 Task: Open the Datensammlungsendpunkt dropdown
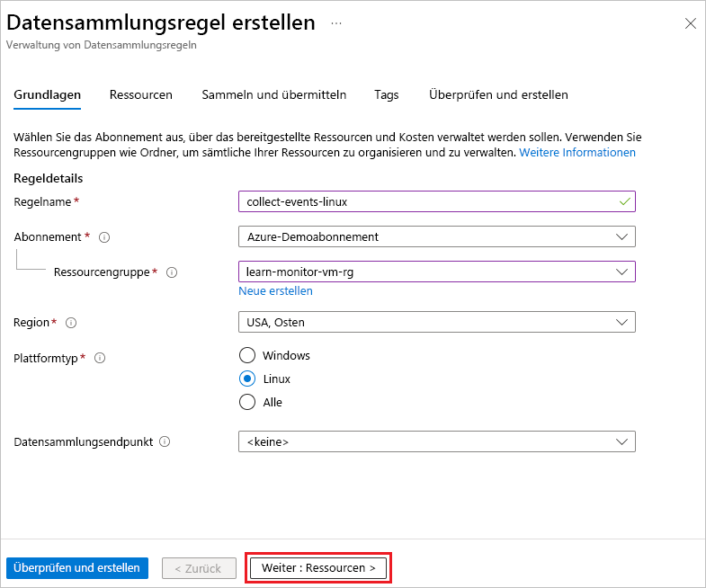click(436, 441)
